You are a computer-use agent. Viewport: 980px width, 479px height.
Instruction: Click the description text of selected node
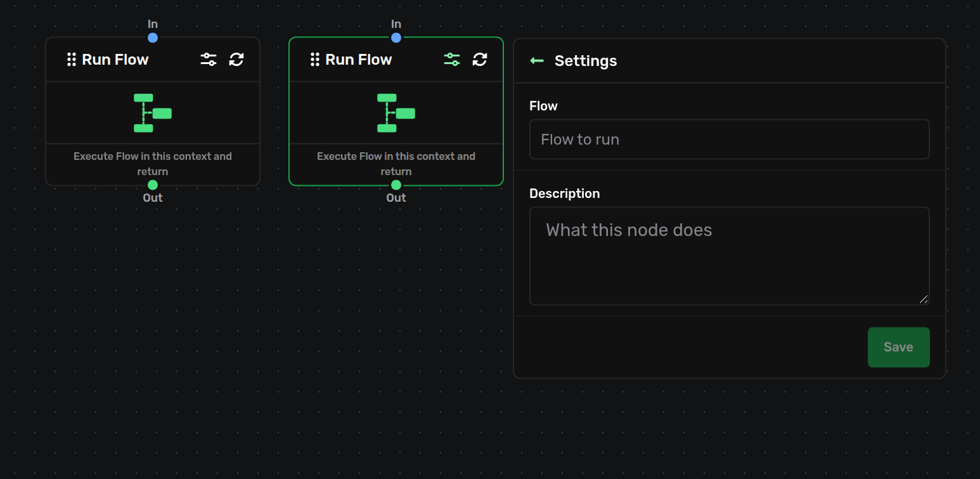(396, 164)
